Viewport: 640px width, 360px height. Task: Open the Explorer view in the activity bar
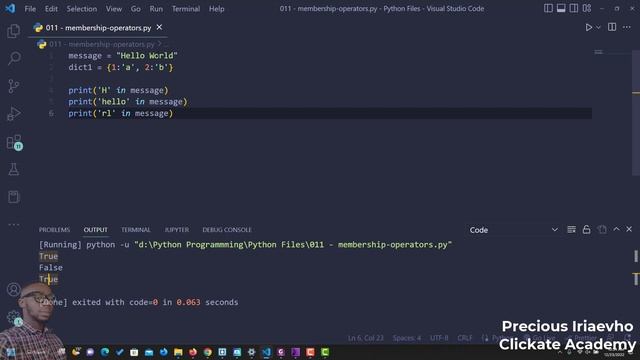(13, 31)
